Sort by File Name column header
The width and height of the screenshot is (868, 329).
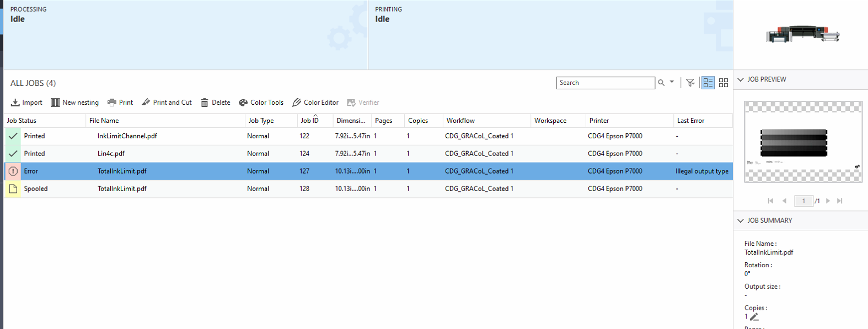pyautogui.click(x=104, y=121)
